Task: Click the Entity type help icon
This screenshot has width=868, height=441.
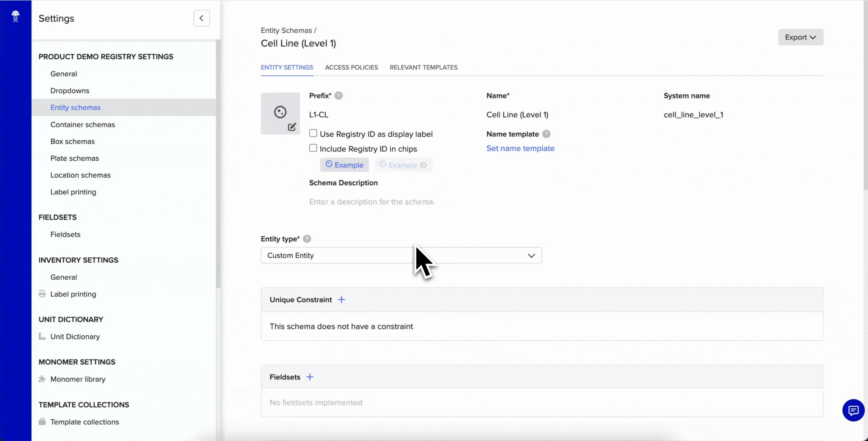Action: pyautogui.click(x=307, y=239)
